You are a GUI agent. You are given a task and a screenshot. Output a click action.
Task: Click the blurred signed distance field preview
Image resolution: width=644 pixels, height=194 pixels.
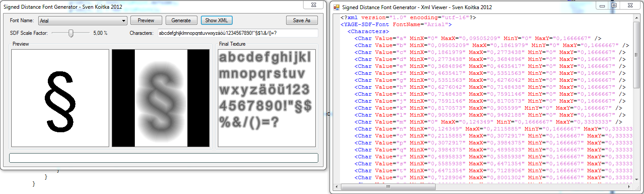click(161, 98)
